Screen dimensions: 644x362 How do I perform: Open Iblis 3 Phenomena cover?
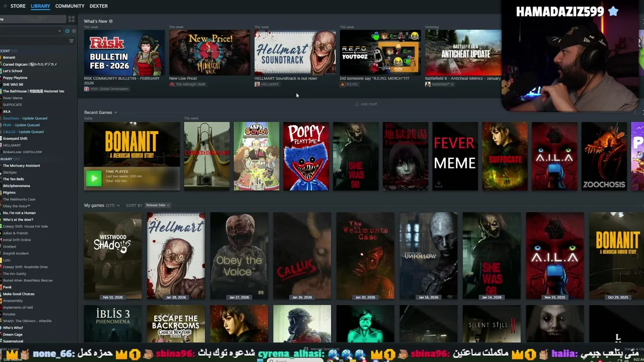pos(113,324)
